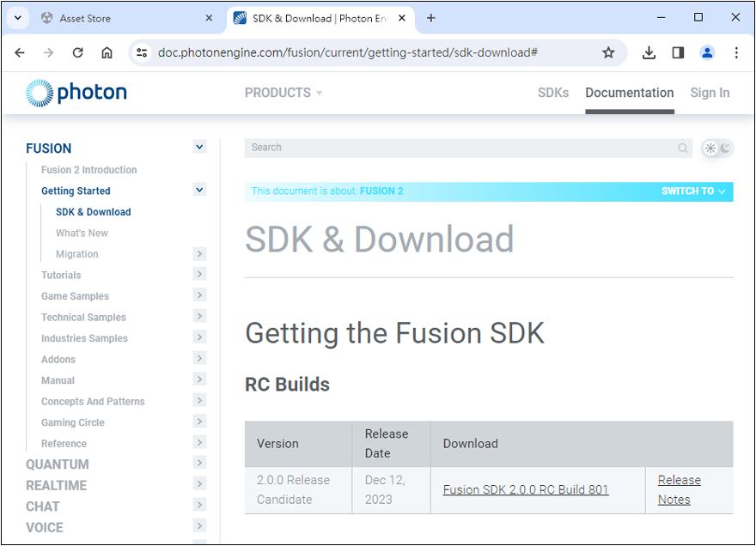The width and height of the screenshot is (756, 546).
Task: Expand the QUANTUM section arrow
Action: (199, 463)
